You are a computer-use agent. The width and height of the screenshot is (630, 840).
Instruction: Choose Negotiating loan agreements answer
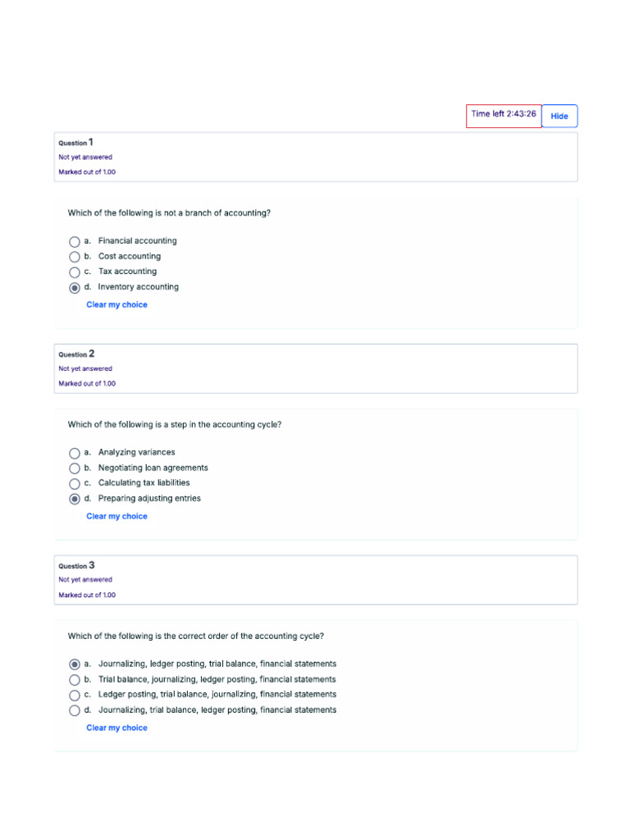[75, 468]
